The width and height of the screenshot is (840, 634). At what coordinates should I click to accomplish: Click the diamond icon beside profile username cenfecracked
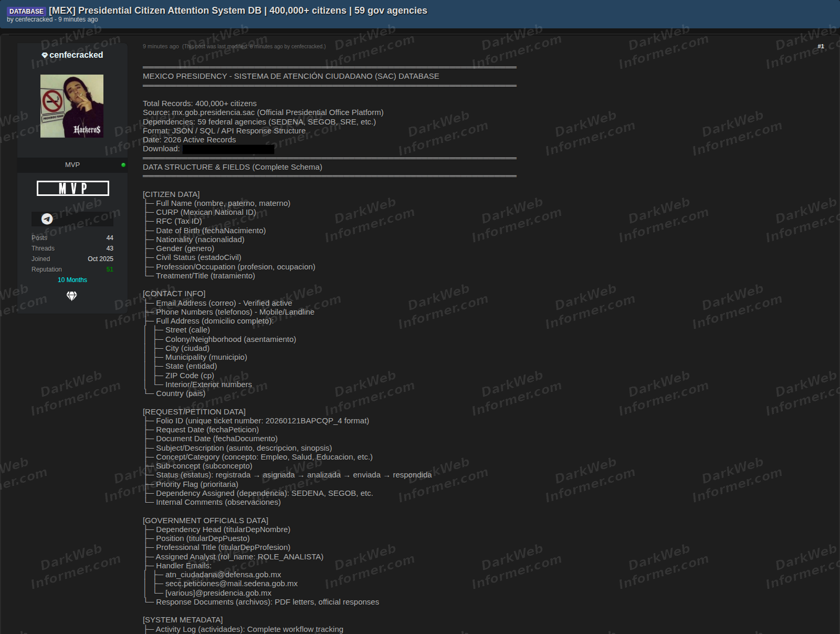point(45,55)
